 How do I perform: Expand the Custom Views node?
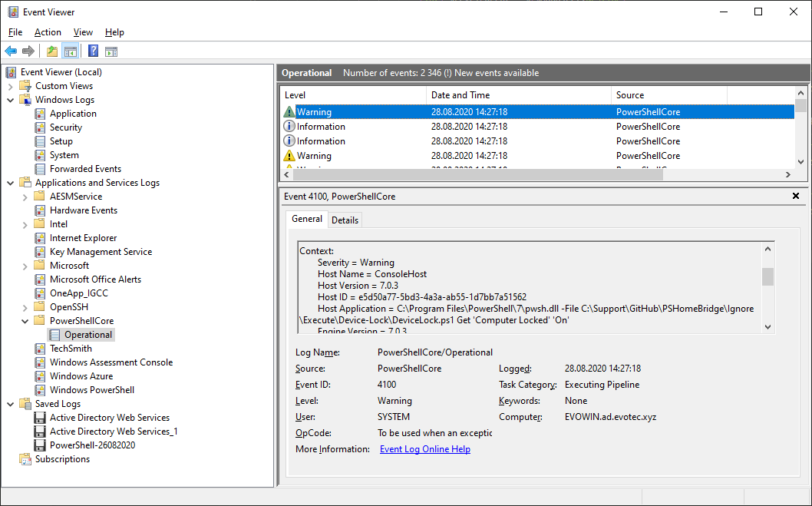[11, 86]
